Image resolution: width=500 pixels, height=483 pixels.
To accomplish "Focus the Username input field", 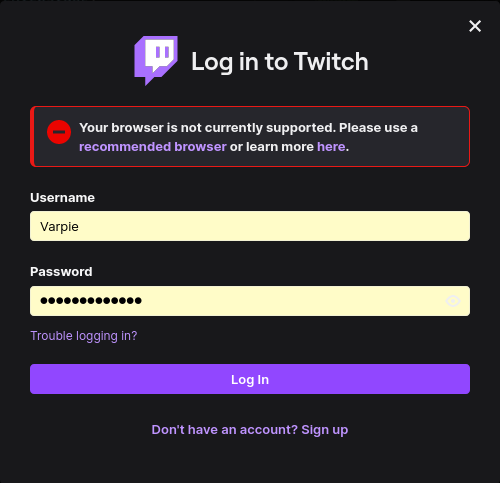I will [250, 226].
